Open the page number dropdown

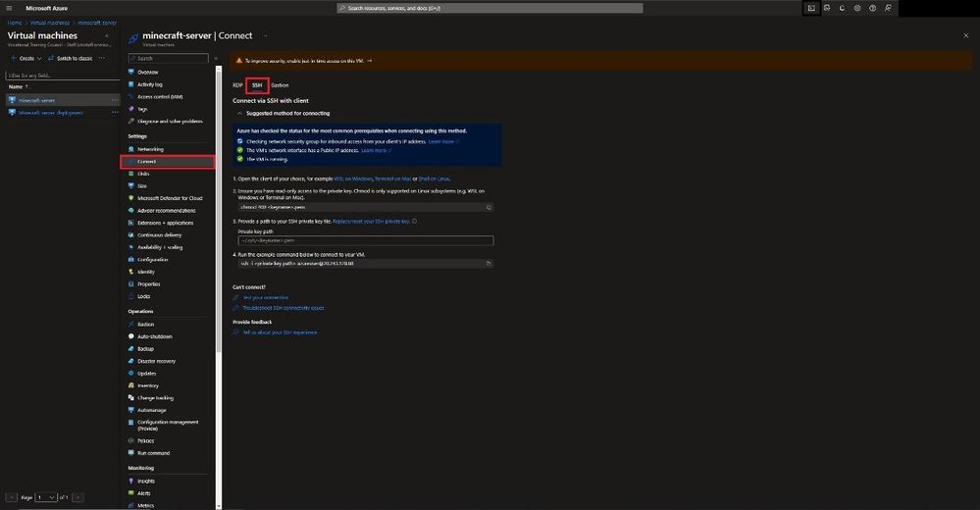tap(46, 497)
